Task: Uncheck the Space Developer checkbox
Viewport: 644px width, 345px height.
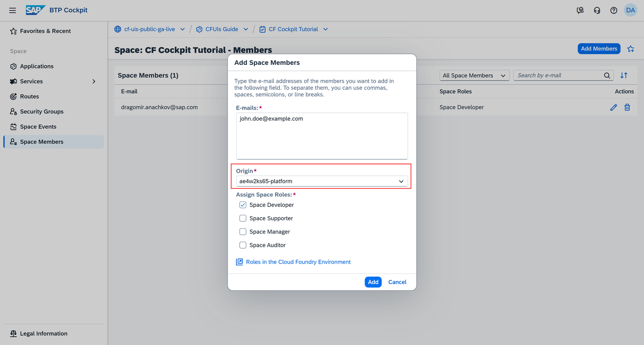Action: click(243, 205)
